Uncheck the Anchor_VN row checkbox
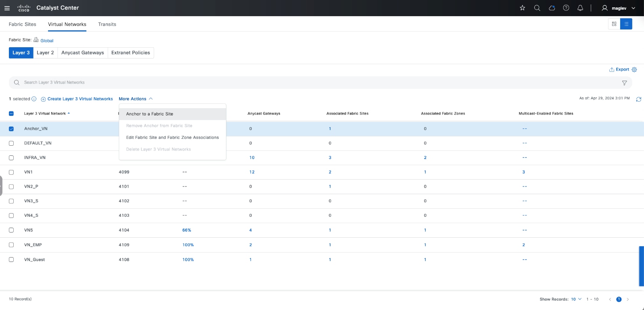 click(x=11, y=129)
